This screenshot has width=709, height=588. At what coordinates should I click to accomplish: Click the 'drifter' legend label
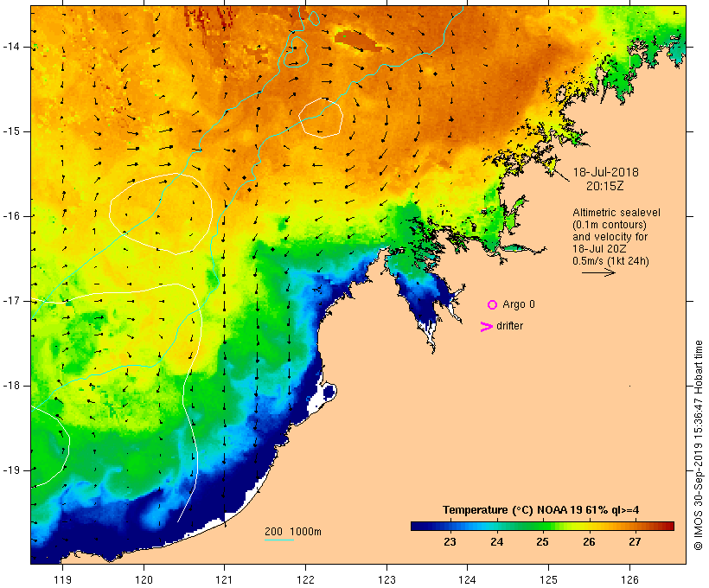tap(509, 326)
